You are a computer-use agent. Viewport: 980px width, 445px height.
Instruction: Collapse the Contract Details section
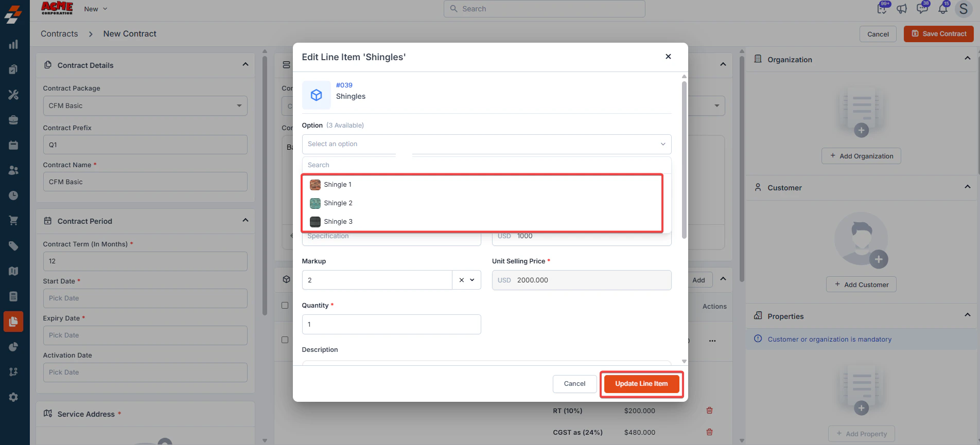coord(246,64)
